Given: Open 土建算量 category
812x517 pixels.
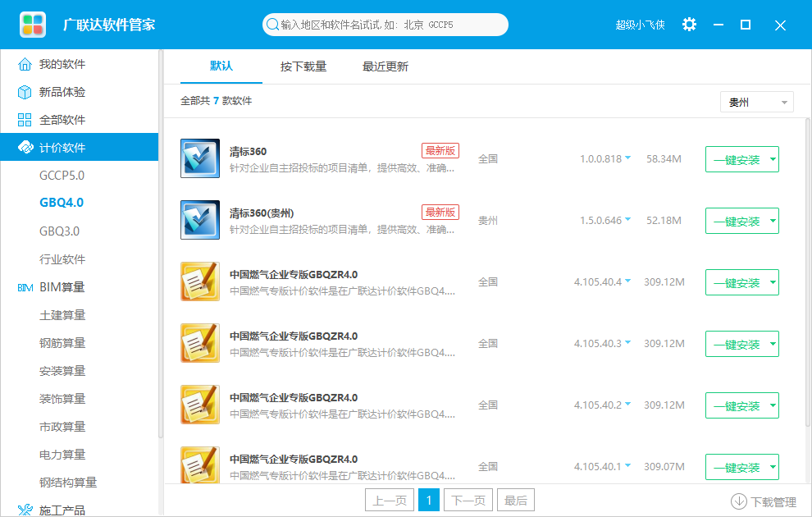Looking at the screenshot, I should coord(62,315).
